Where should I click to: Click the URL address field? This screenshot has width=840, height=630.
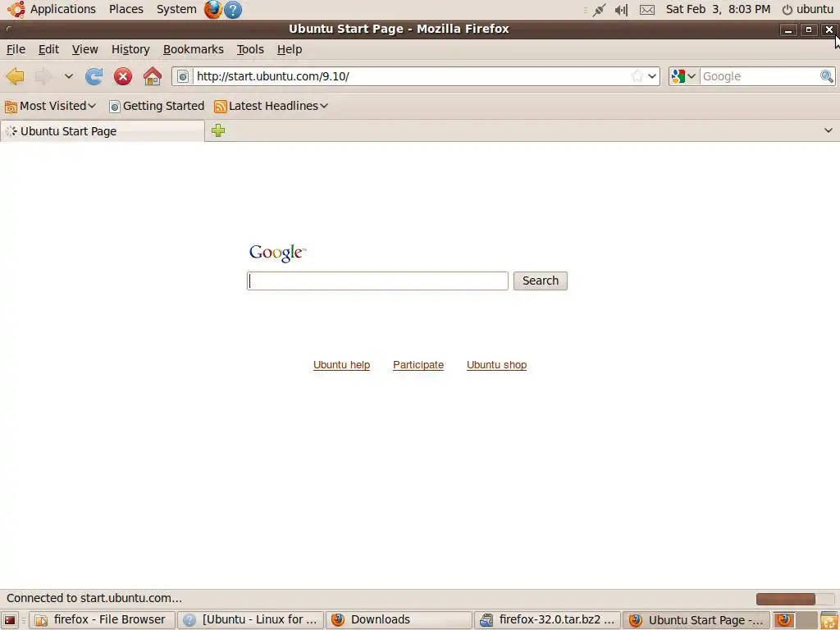coord(412,76)
